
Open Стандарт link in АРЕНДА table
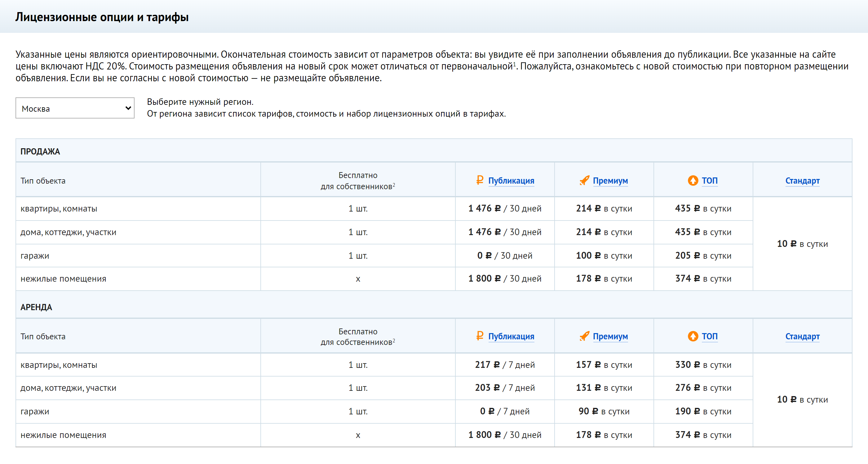click(802, 337)
